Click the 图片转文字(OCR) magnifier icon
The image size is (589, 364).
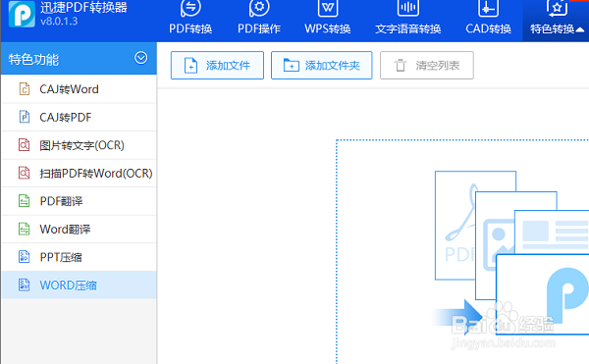tap(24, 145)
